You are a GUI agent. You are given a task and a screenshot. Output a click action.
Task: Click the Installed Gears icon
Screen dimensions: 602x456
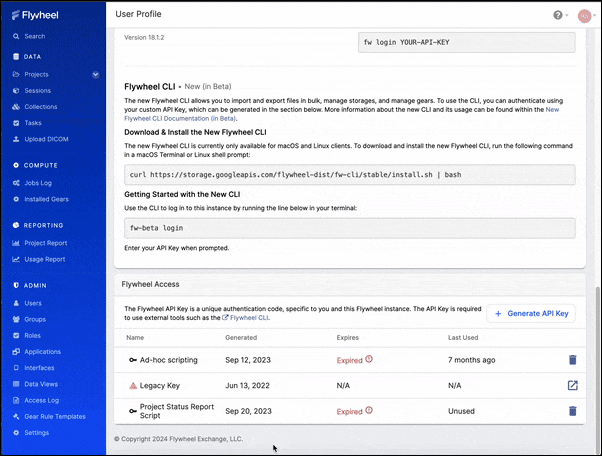(16, 199)
